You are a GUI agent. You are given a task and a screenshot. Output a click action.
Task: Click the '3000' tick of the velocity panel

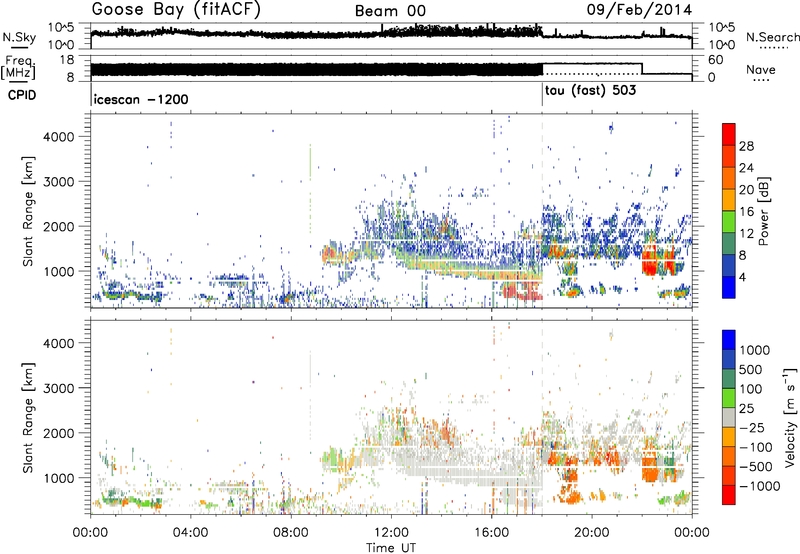click(x=58, y=388)
